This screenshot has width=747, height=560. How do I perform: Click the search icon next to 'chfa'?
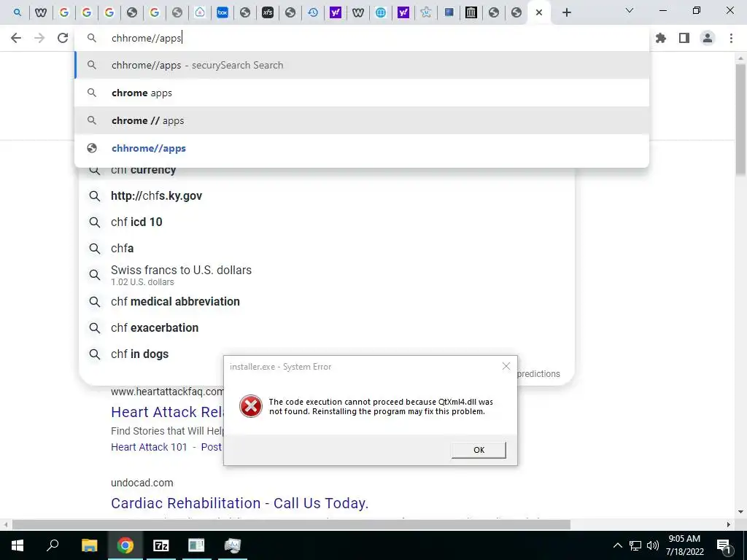tap(95, 249)
